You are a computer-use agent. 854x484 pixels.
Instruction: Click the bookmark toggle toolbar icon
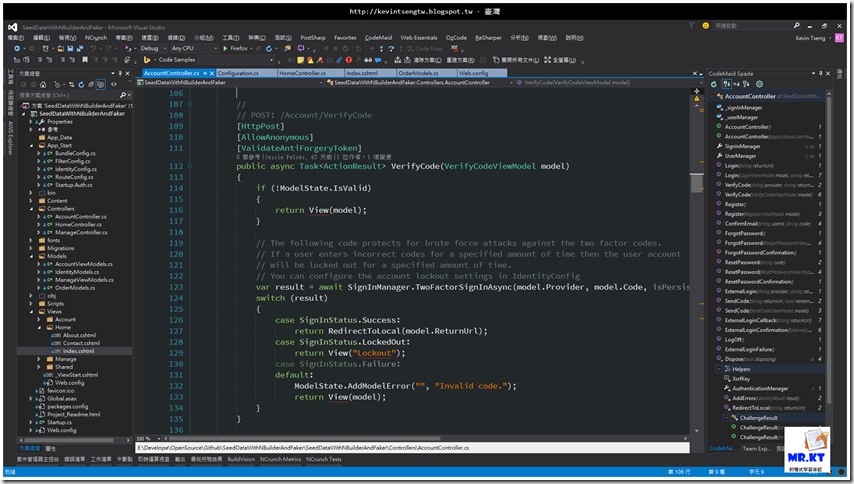point(85,60)
